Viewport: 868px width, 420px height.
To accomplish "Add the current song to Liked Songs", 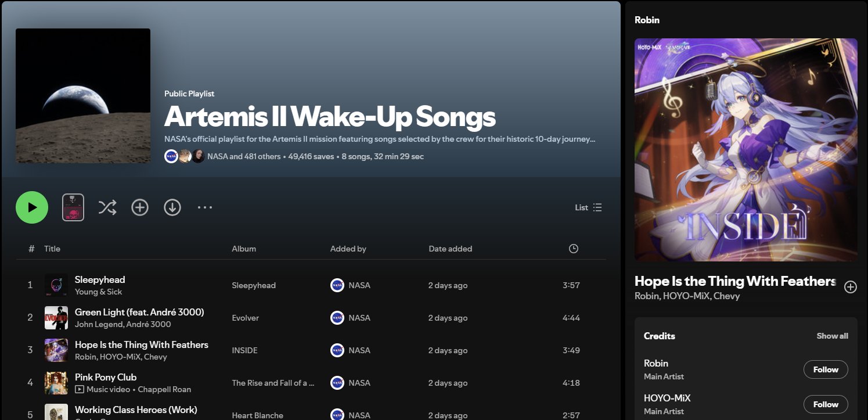I will 851,287.
